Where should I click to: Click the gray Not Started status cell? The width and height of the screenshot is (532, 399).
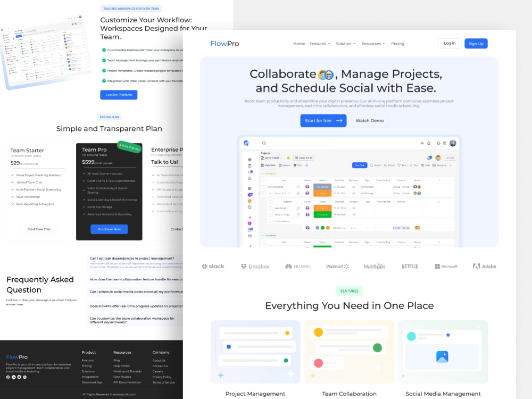(x=322, y=187)
